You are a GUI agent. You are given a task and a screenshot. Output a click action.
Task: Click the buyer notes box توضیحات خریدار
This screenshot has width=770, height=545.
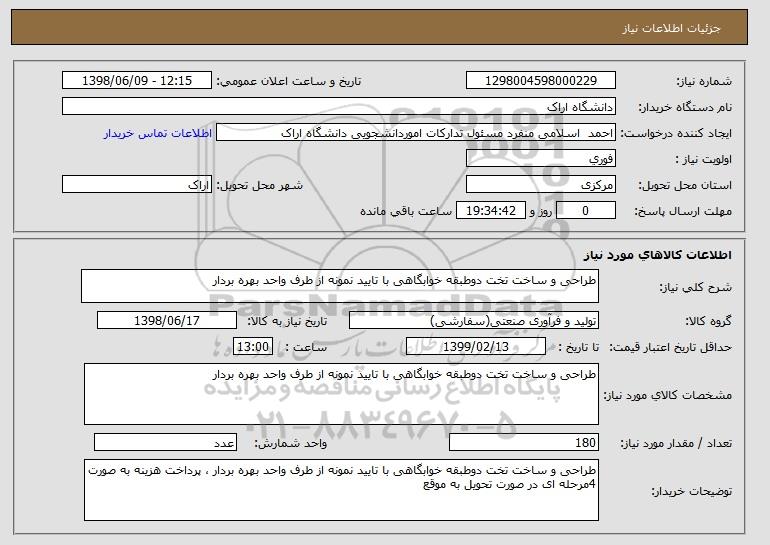341,490
